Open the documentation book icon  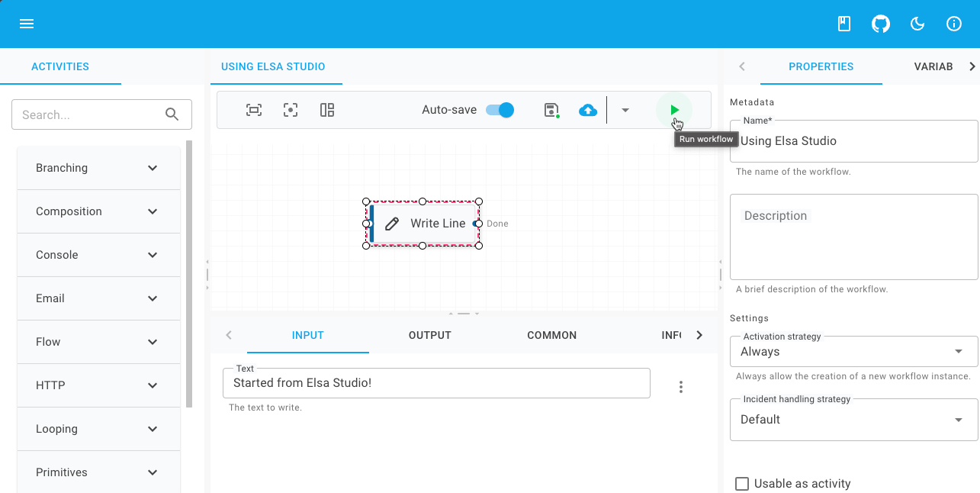pos(843,24)
